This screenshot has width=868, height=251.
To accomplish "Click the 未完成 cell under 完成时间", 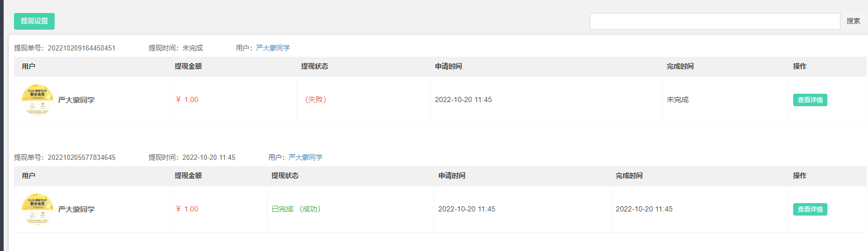I will pos(678,99).
